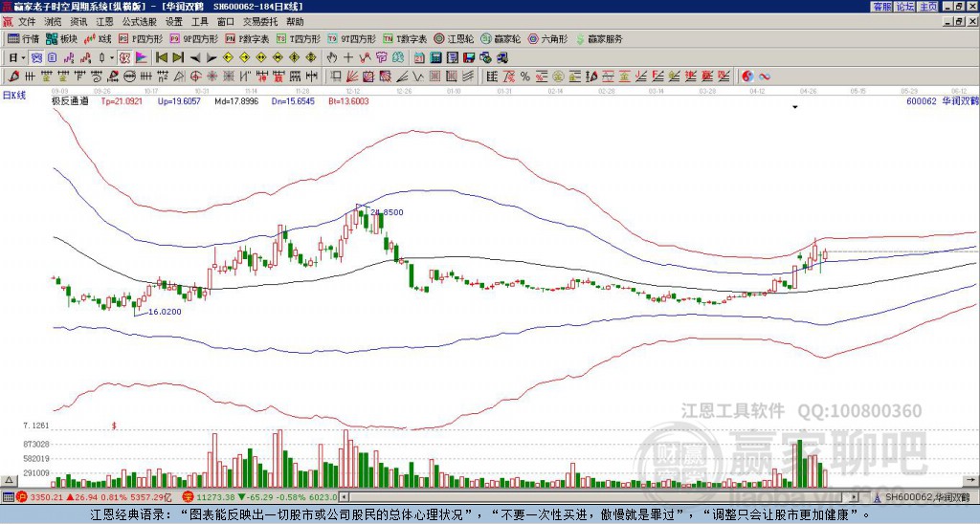
Task: Open the 日 period dropdown
Action: pyautogui.click(x=17, y=57)
